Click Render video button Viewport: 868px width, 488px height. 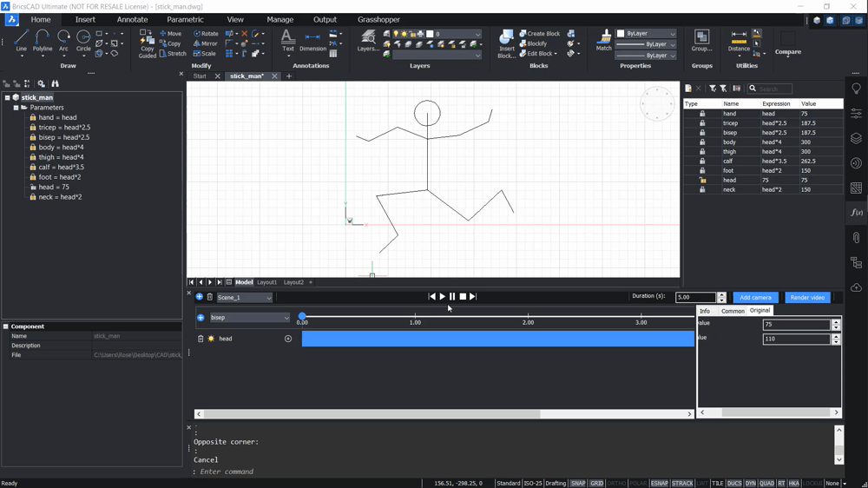[x=807, y=298]
